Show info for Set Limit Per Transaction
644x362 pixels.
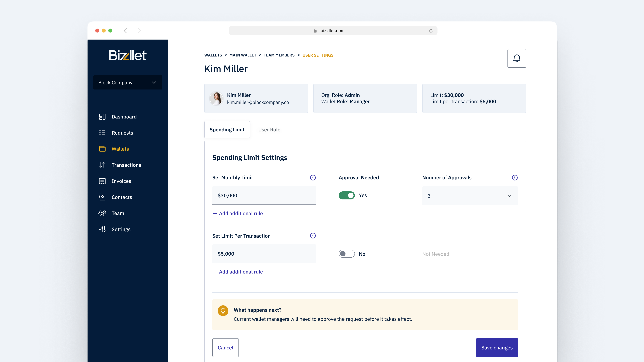(x=313, y=236)
